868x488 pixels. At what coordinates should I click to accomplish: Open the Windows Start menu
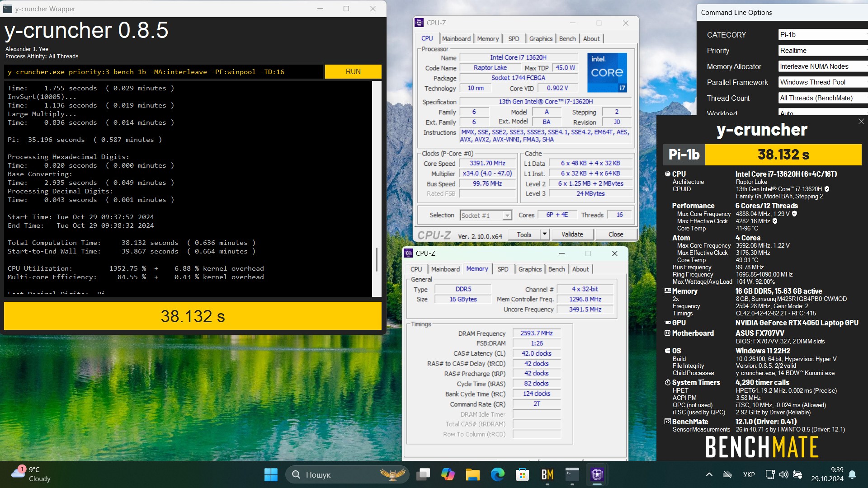tap(271, 474)
